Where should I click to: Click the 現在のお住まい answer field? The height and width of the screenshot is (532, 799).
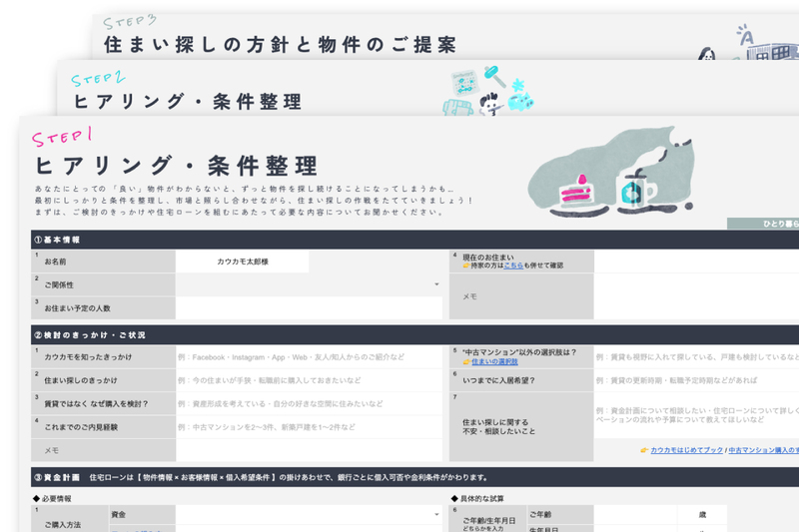click(696, 262)
